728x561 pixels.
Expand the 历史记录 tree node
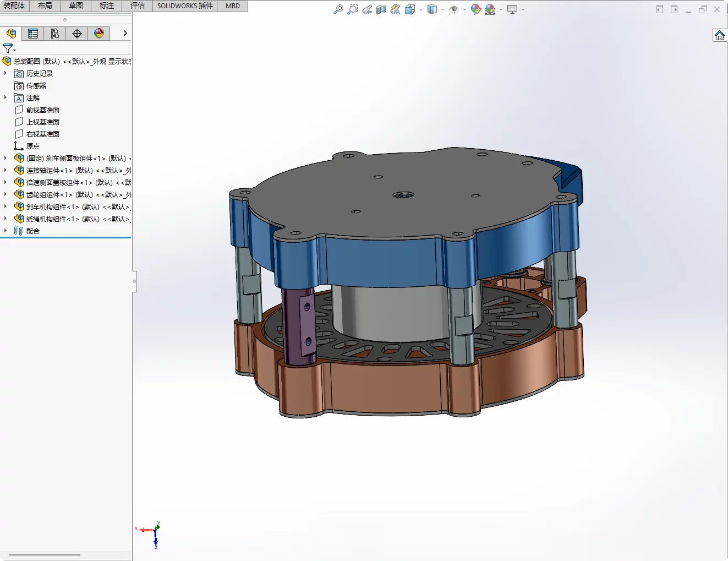pyautogui.click(x=6, y=73)
